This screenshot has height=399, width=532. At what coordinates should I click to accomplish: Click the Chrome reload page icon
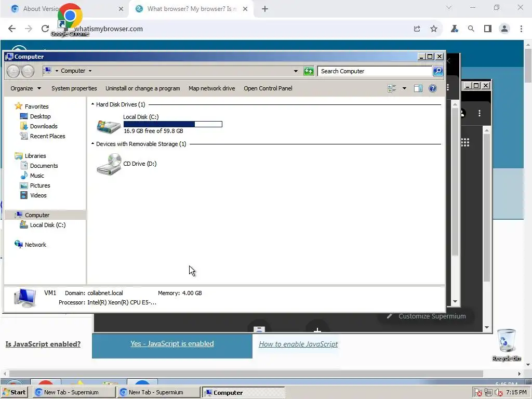45,29
